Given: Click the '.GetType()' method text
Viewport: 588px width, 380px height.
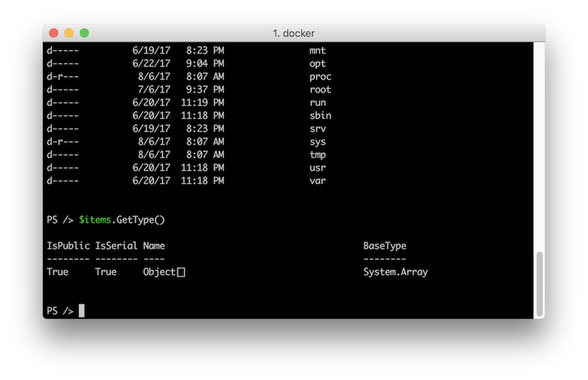Looking at the screenshot, I should point(138,220).
